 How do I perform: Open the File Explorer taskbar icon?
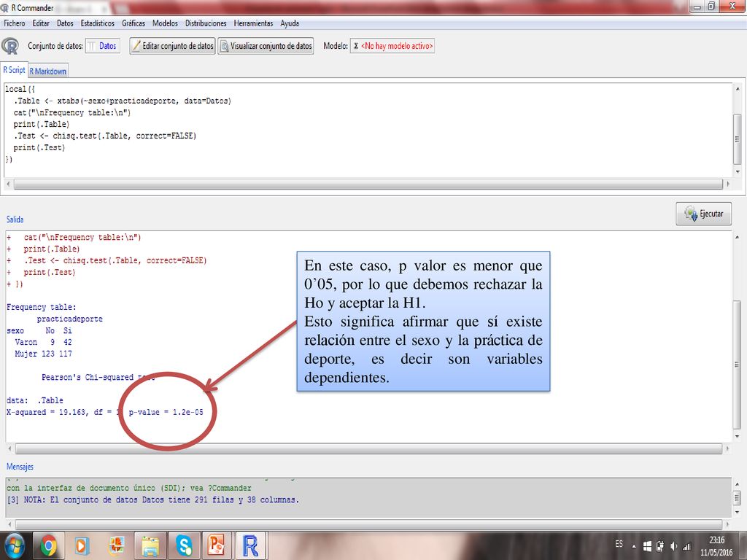(150, 545)
